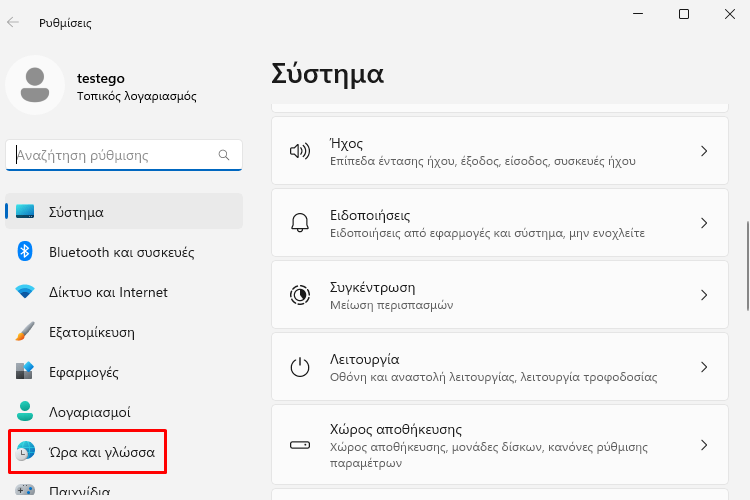Expand the Συγκέντρωση row chevron
Viewport: 750px width, 500px height.
pyautogui.click(x=704, y=295)
